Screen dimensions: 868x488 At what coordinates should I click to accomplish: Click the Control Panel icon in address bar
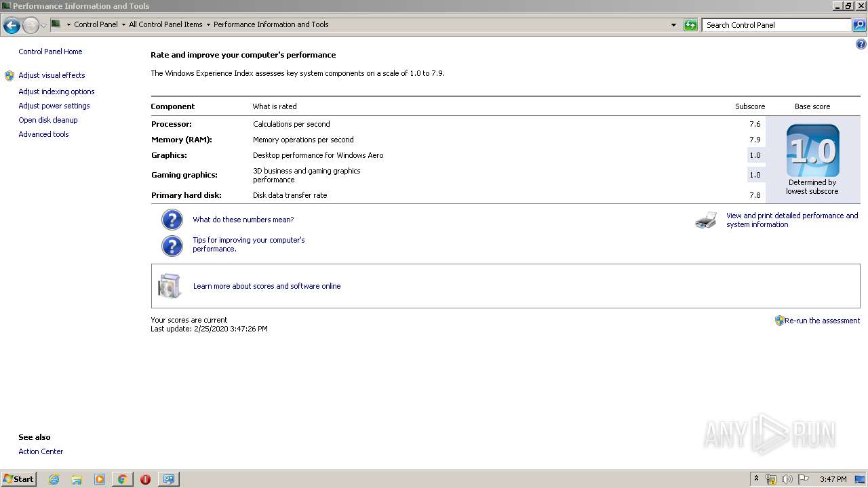coord(56,24)
